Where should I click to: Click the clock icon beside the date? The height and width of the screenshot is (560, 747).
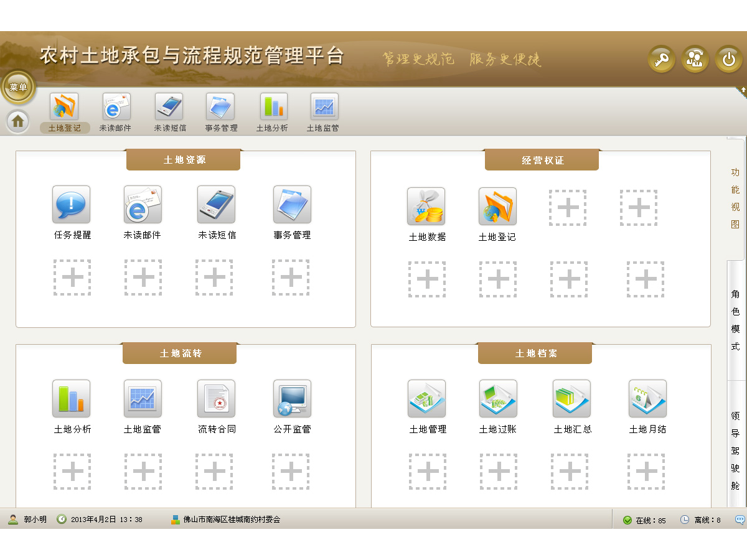click(x=62, y=520)
